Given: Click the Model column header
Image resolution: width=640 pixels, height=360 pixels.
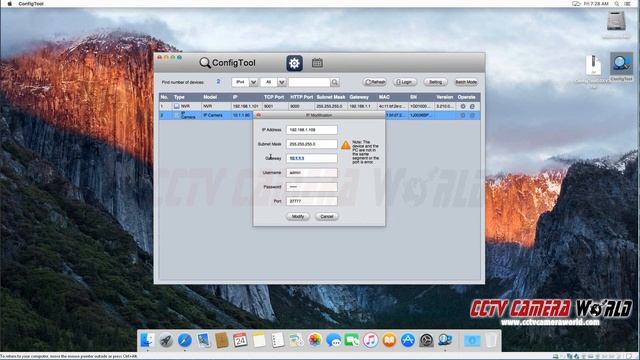Looking at the screenshot, I should click(210, 97).
